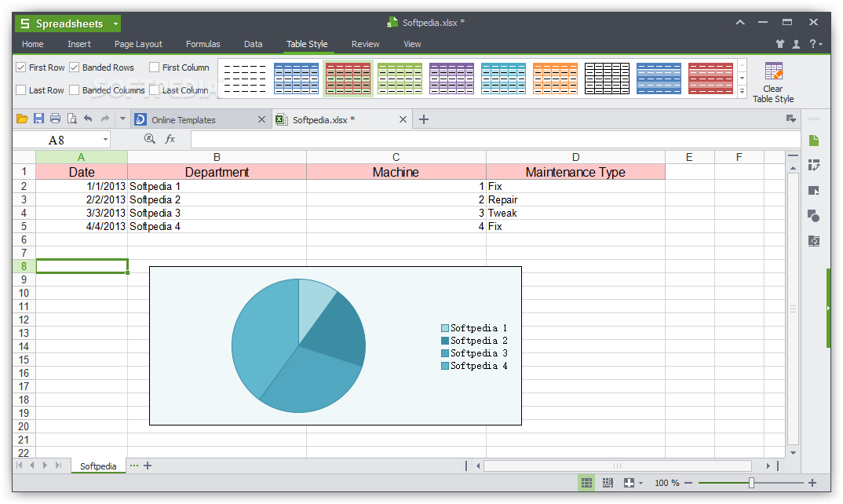843x504 pixels.
Task: Open print preview icon
Action: [71, 119]
